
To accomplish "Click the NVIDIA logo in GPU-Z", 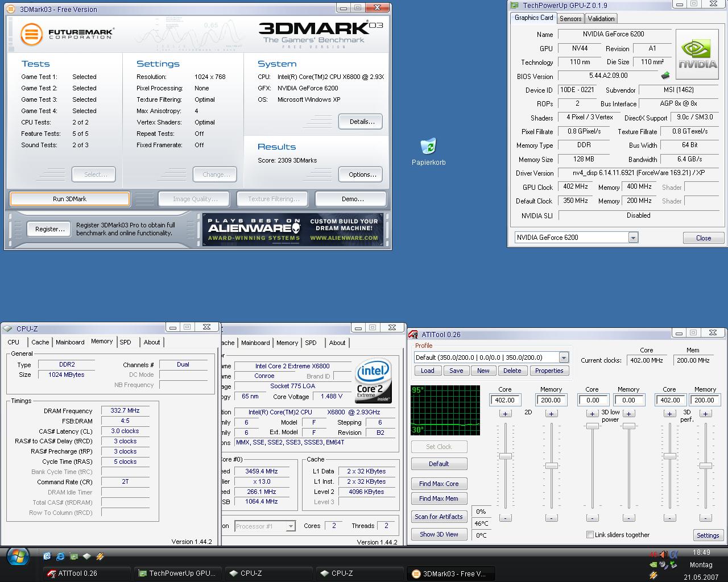I will [698, 55].
